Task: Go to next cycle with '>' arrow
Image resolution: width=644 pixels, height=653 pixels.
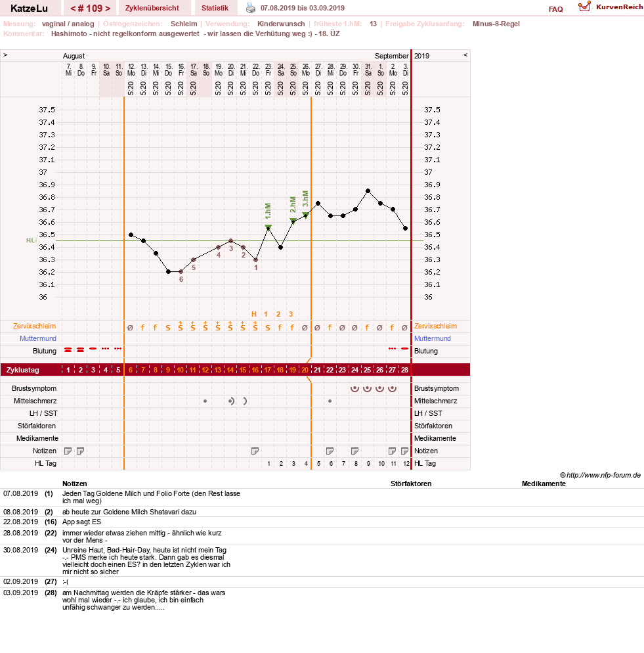Action: pyautogui.click(x=108, y=9)
